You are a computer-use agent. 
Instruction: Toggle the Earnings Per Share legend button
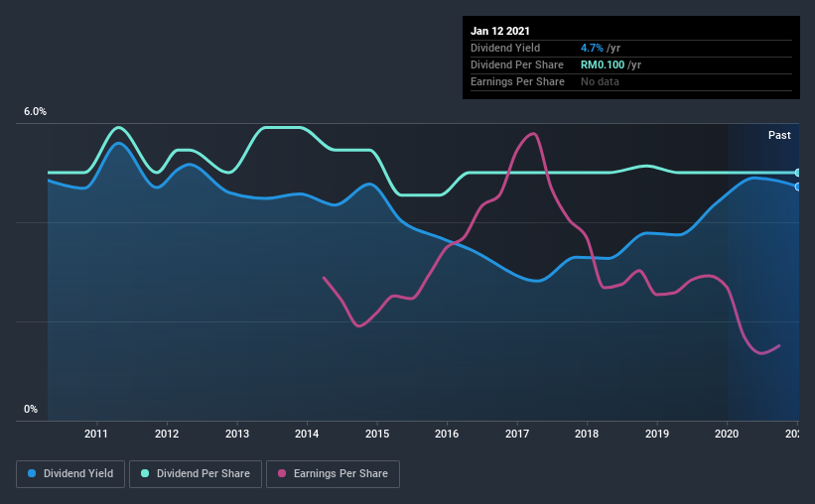point(333,474)
